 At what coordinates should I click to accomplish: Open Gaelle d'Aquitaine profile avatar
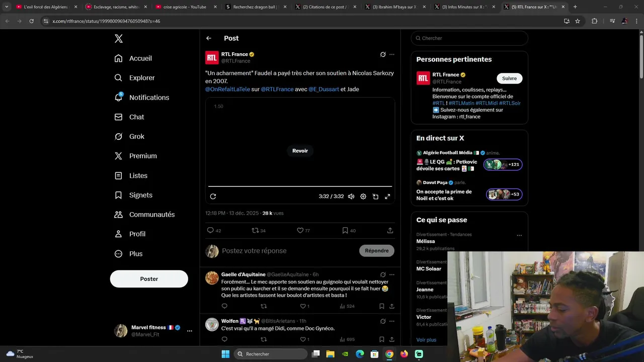click(x=212, y=278)
